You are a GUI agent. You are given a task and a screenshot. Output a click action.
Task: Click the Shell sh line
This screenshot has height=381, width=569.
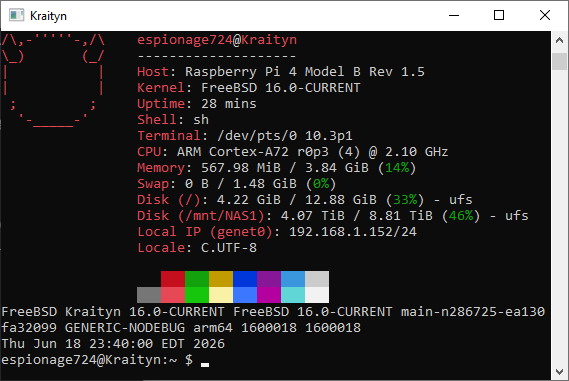tap(173, 120)
